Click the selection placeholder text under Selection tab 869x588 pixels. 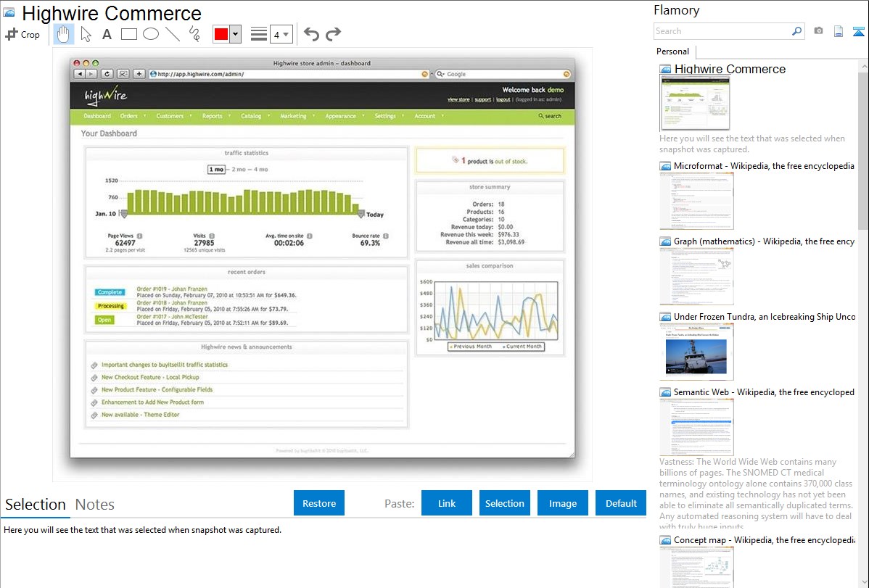point(142,531)
